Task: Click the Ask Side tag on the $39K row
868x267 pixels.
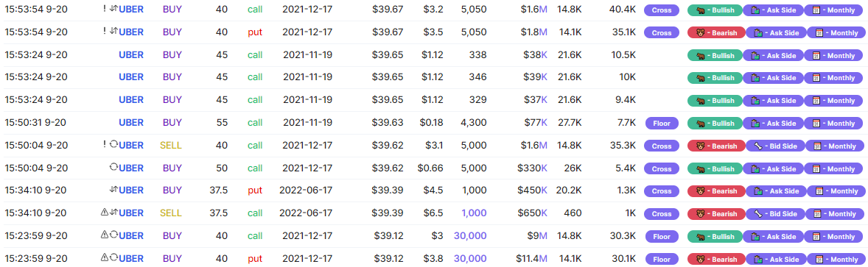Action: point(775,78)
